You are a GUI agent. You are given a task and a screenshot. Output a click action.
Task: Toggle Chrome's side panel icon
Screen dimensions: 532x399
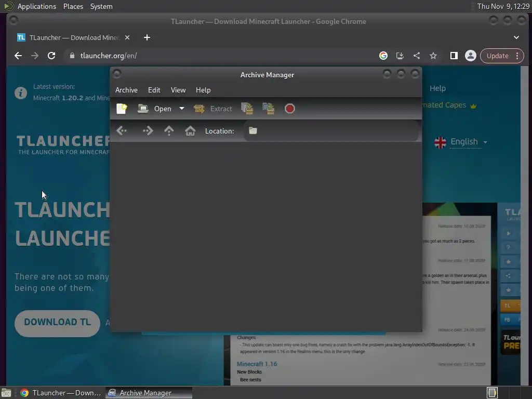454,56
